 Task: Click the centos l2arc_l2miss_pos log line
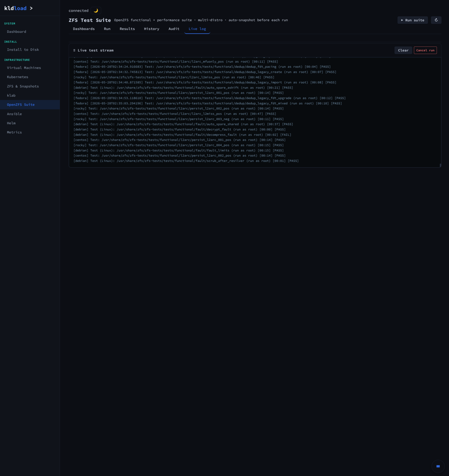pyautogui.click(x=175, y=114)
